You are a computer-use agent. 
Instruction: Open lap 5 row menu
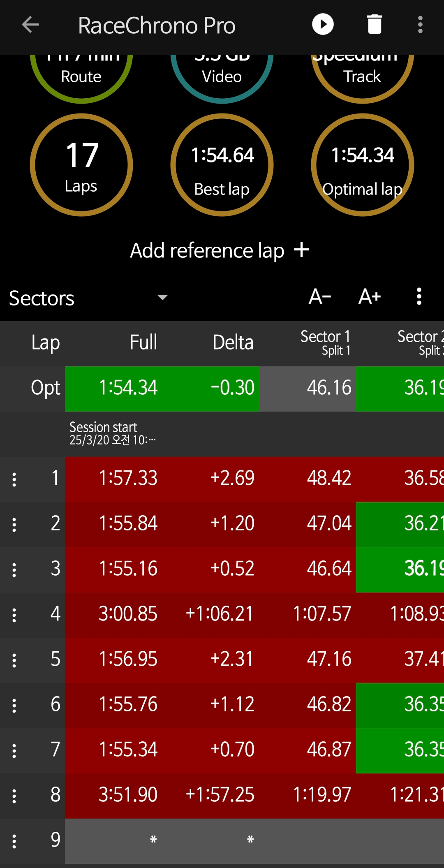pyautogui.click(x=14, y=660)
